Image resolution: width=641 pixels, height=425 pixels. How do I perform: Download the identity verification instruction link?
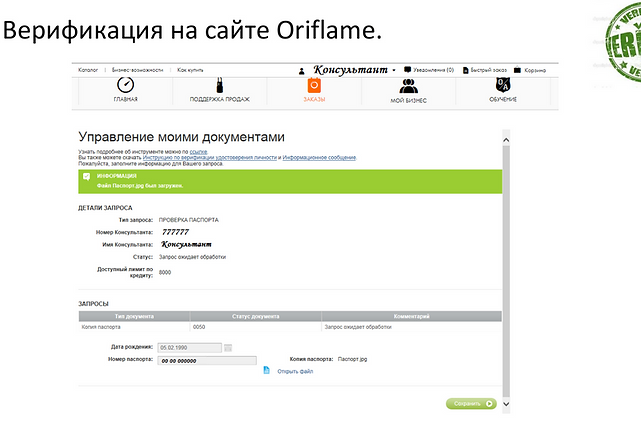coord(210,157)
